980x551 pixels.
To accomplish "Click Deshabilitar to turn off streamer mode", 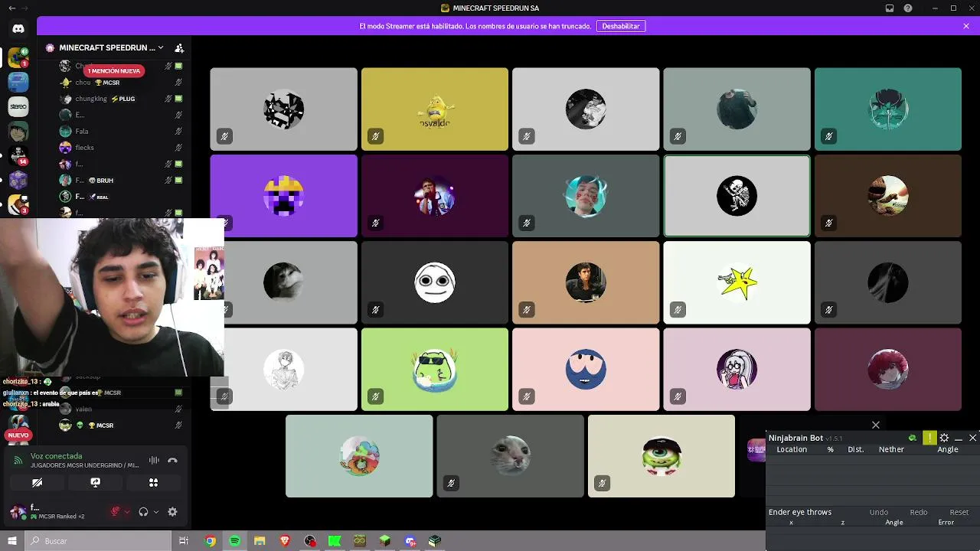I will pos(621,26).
